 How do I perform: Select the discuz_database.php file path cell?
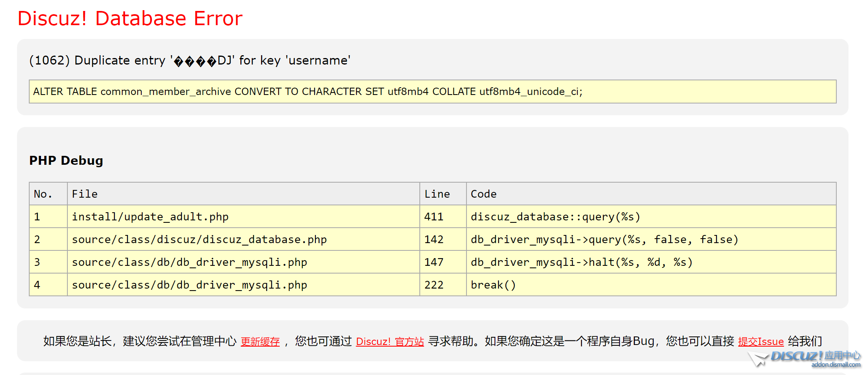pos(199,239)
